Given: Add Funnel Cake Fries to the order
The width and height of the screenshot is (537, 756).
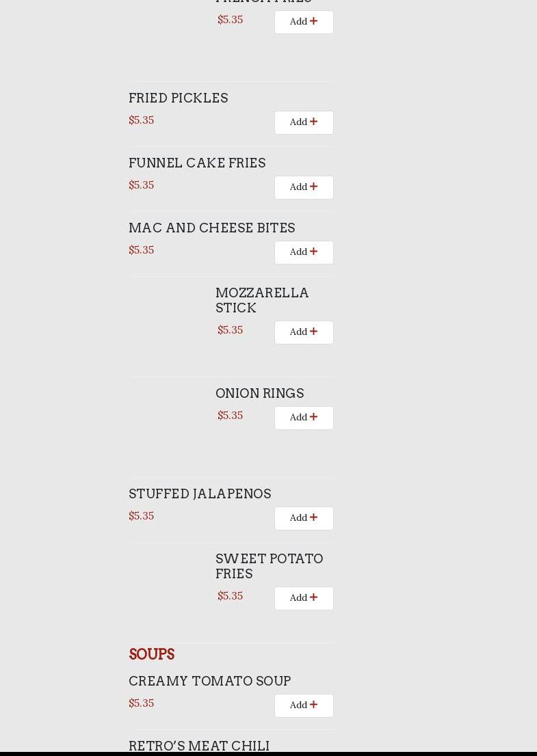Looking at the screenshot, I should tap(304, 187).
